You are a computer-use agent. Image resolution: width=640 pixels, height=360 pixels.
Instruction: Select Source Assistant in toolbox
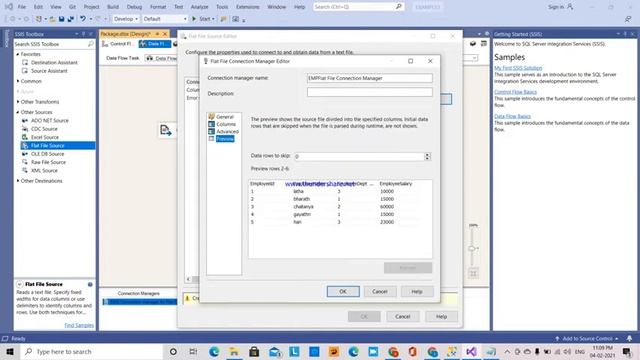point(49,71)
